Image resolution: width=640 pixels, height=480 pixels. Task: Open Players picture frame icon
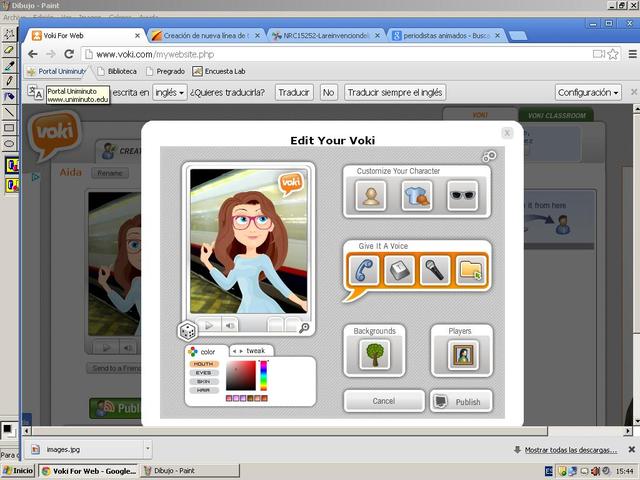coord(462,355)
